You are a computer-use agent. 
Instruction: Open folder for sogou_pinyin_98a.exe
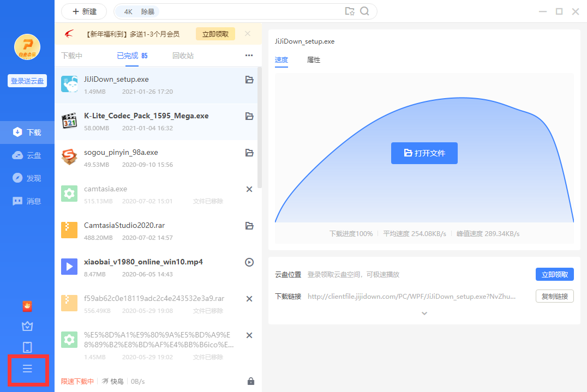[x=249, y=153]
